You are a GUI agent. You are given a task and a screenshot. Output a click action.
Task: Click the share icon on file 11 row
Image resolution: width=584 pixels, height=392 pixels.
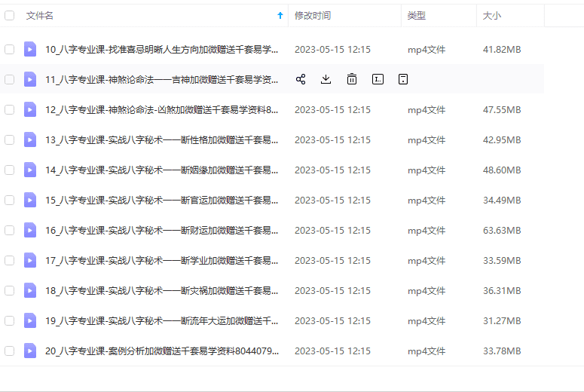(301, 79)
